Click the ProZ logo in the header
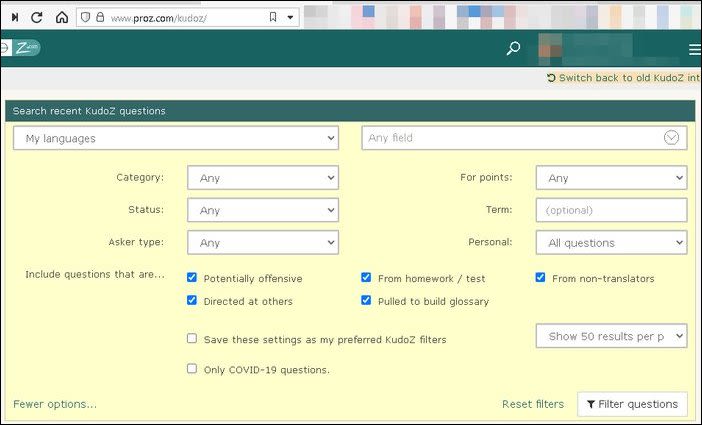This screenshot has width=702, height=425. click(x=20, y=48)
